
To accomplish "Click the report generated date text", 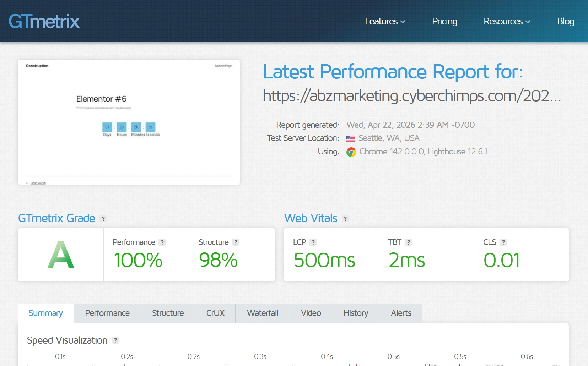I will (x=410, y=125).
